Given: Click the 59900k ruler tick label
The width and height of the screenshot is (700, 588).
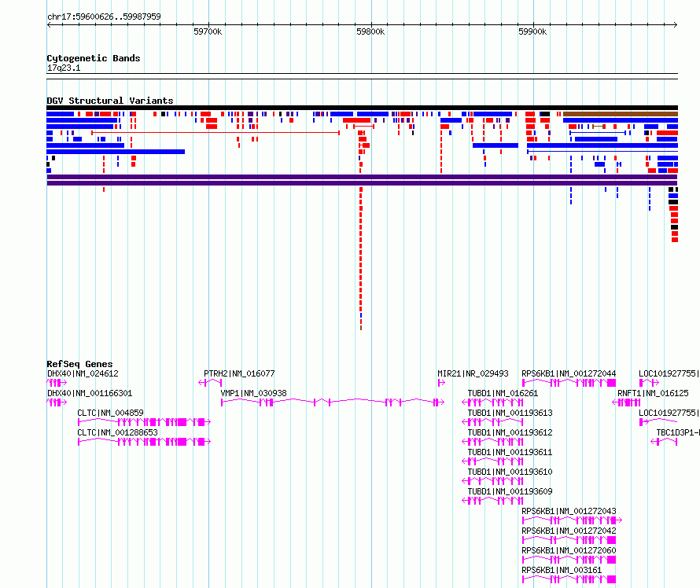Looking at the screenshot, I should coord(532,31).
